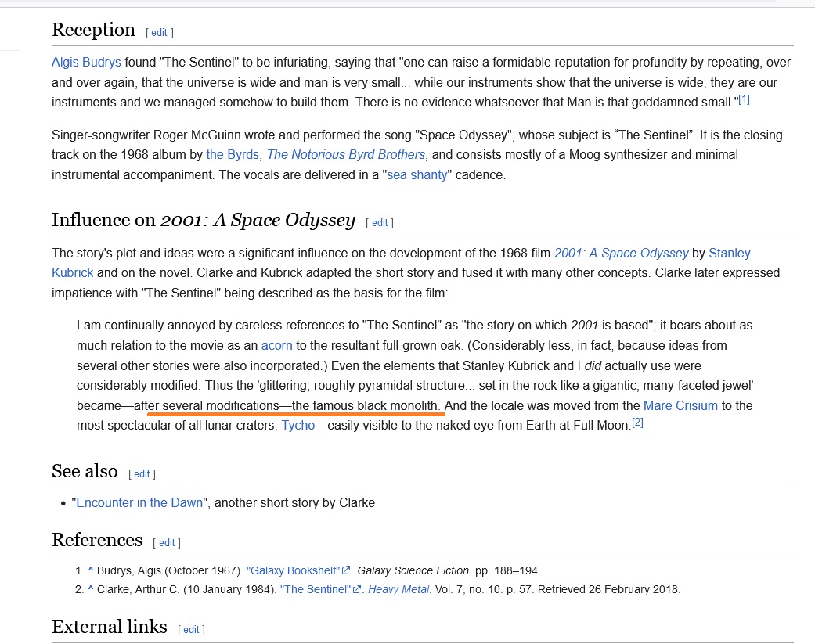Open Encounter in the Dawn link
The image size is (815, 644).
pyautogui.click(x=139, y=503)
